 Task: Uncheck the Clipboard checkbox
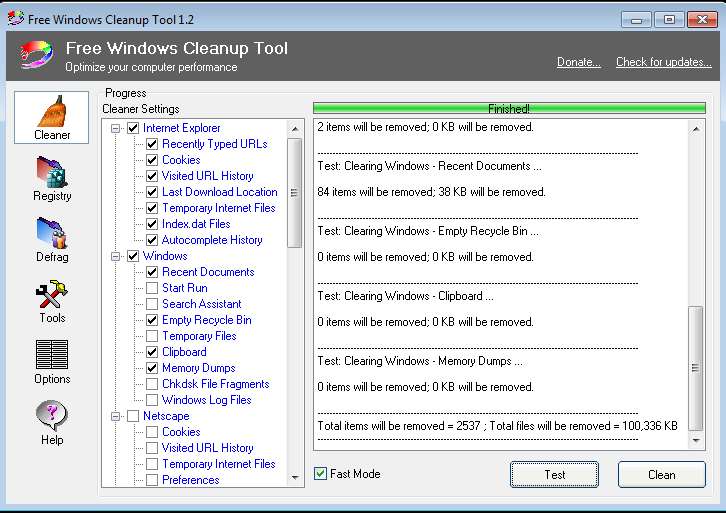(152, 352)
